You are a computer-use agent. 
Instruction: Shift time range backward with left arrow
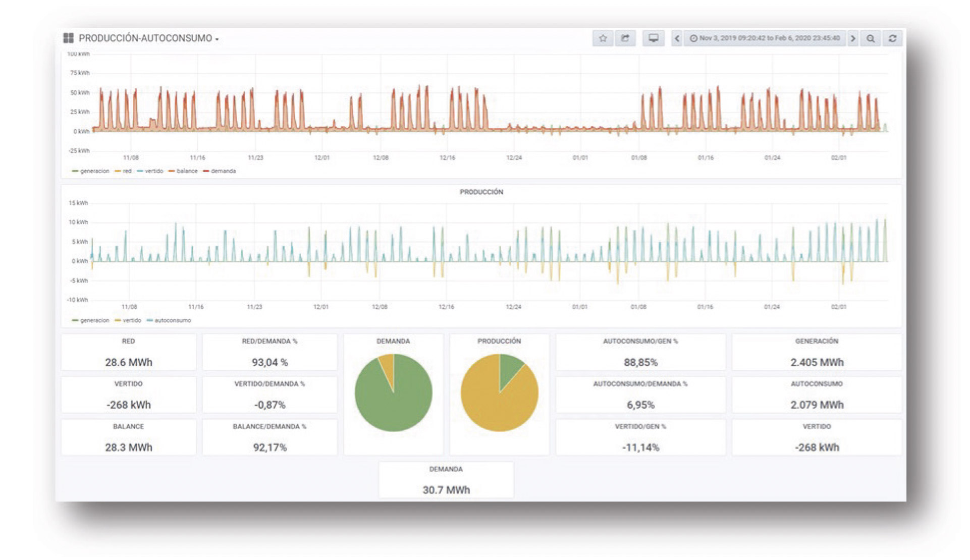[x=677, y=38]
